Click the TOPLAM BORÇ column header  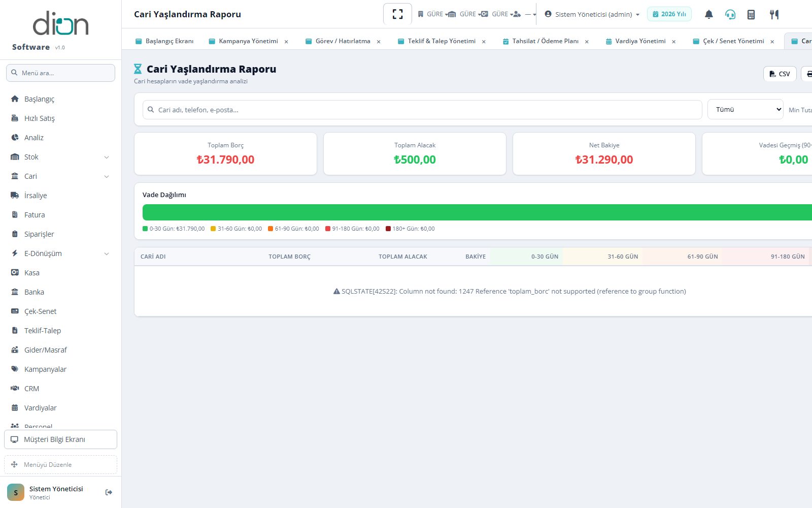point(289,257)
